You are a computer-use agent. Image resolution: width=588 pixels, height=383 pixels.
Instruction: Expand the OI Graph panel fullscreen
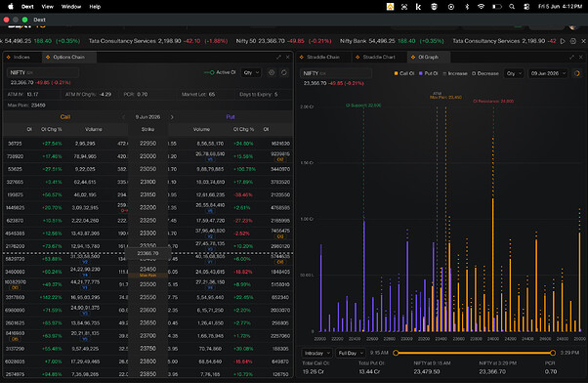coord(571,57)
